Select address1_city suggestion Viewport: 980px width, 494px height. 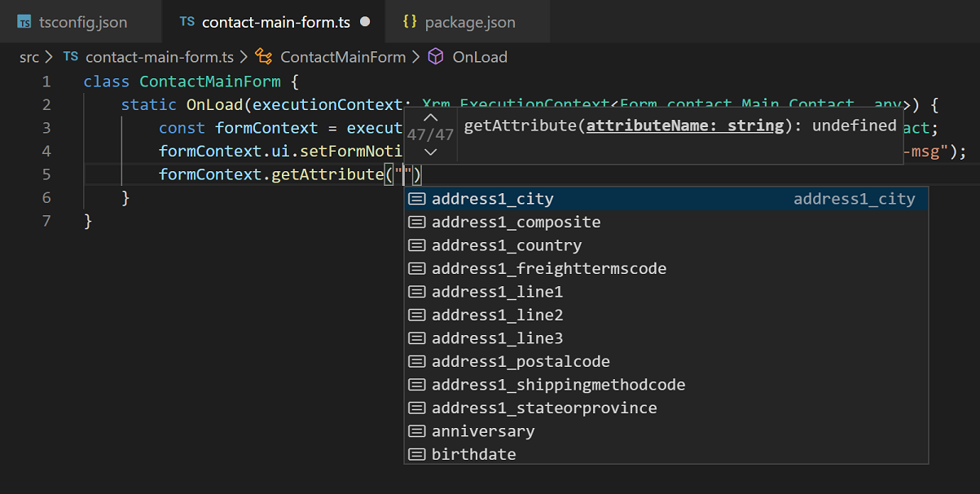coord(666,199)
